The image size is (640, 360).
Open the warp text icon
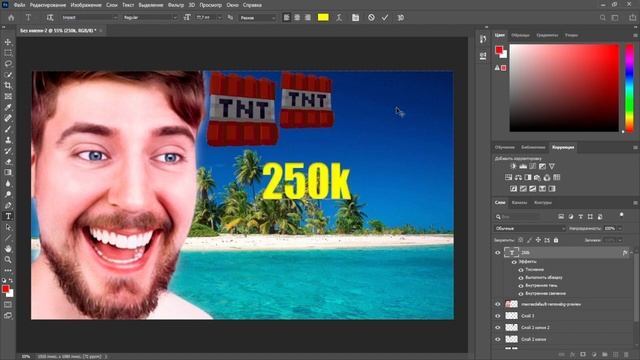(x=339, y=18)
